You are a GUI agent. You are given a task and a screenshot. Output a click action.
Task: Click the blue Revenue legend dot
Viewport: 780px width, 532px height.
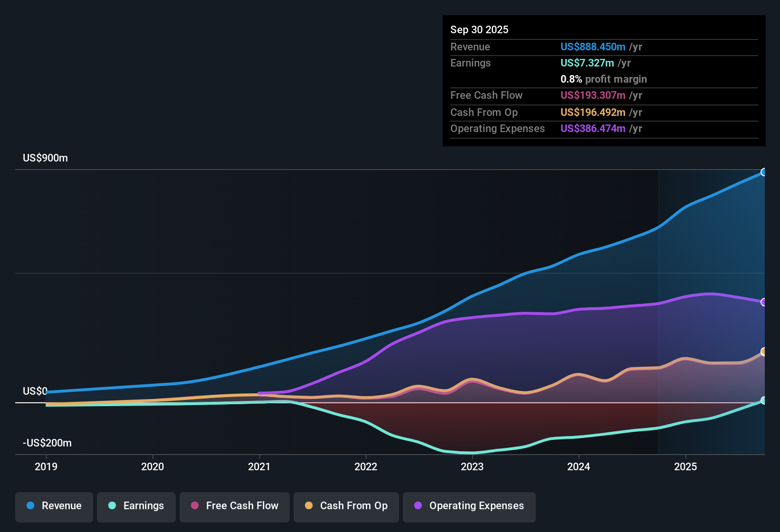point(29,506)
